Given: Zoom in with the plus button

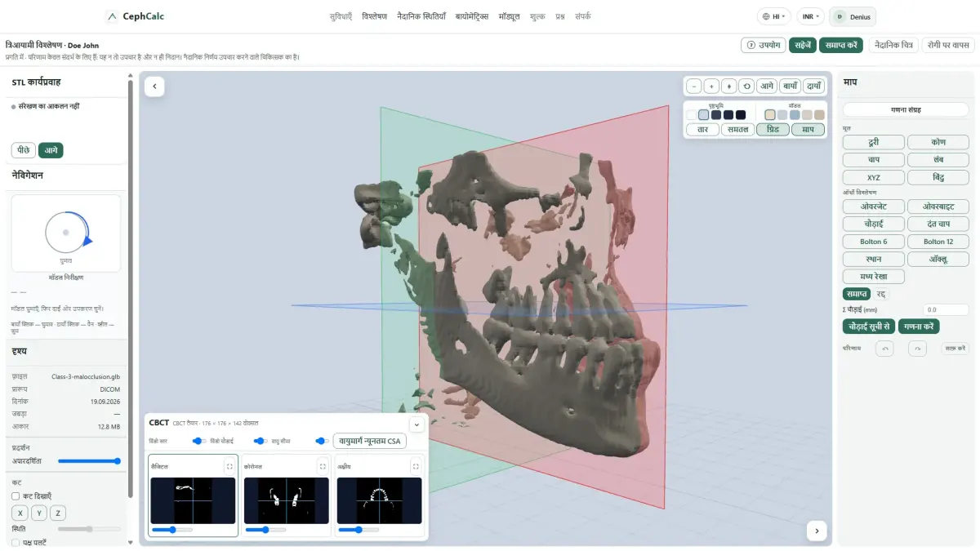Looking at the screenshot, I should [x=710, y=86].
